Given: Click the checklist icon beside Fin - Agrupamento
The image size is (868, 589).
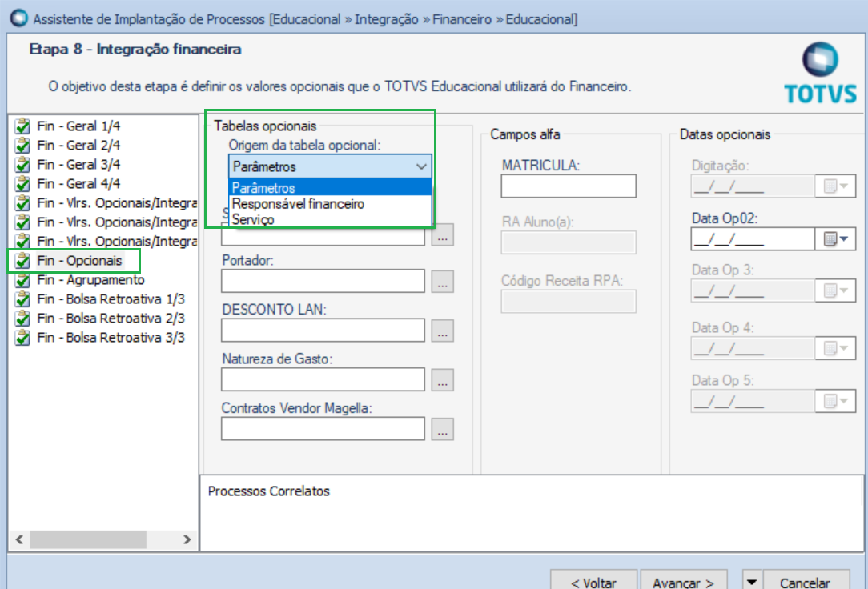Looking at the screenshot, I should pos(22,280).
